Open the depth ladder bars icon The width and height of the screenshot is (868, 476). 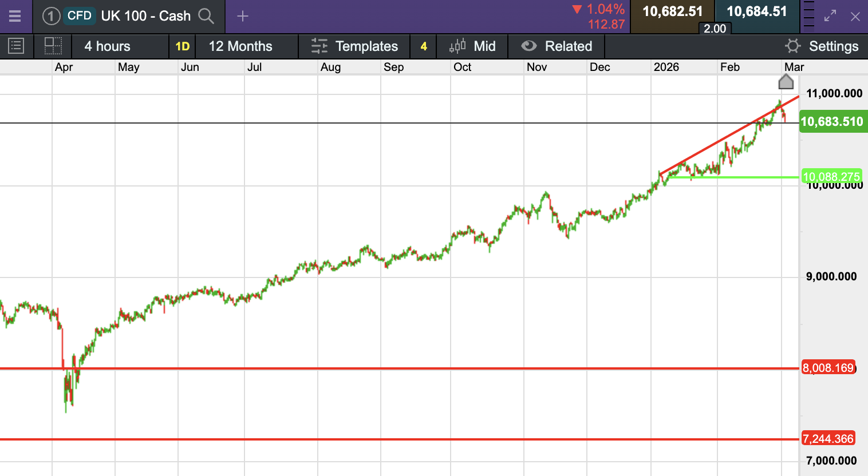pyautogui.click(x=808, y=16)
